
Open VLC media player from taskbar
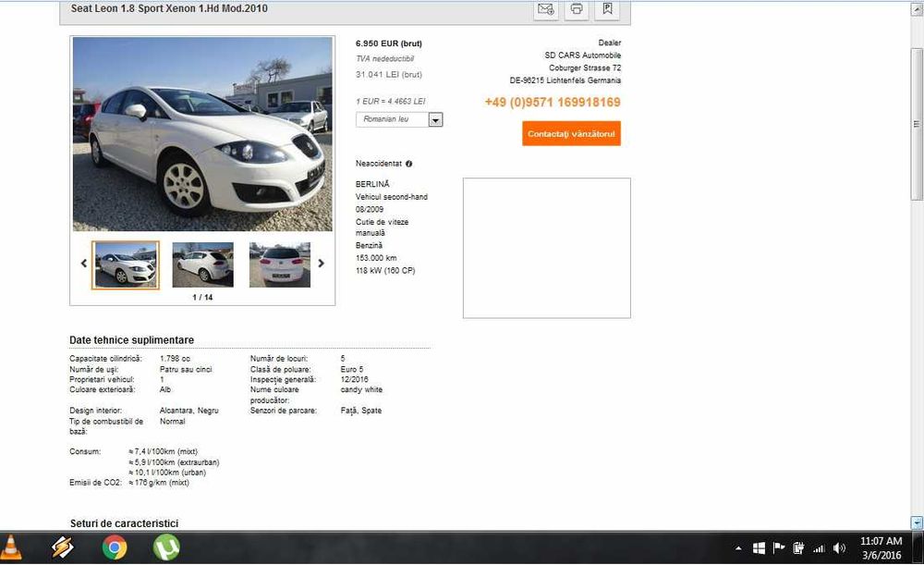[x=10, y=548]
